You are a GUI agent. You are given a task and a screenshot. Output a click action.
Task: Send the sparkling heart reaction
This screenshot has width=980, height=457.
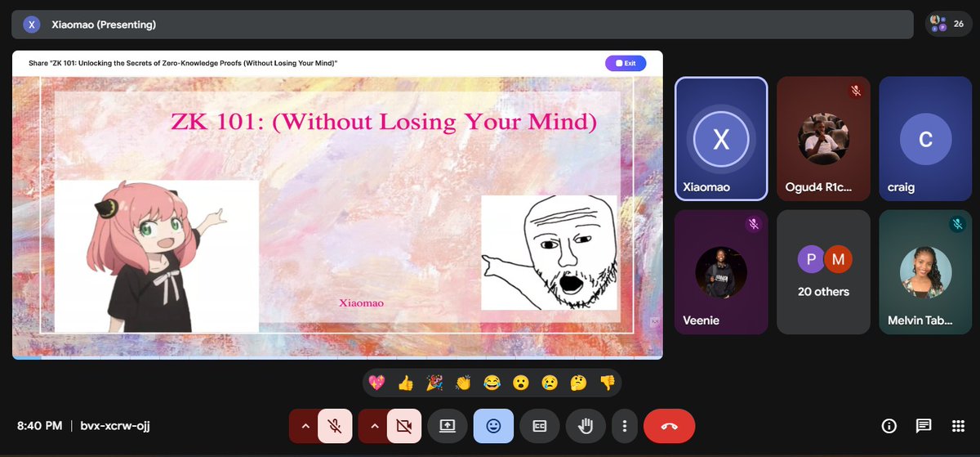(x=376, y=382)
